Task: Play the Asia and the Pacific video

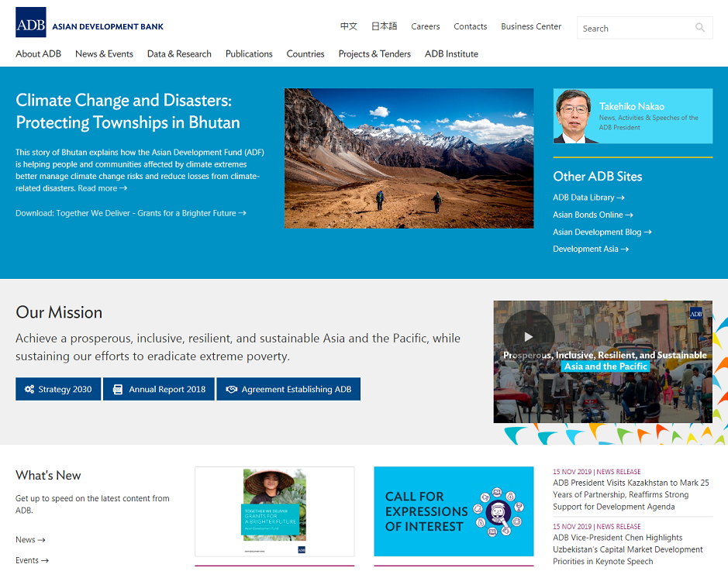Action: [x=528, y=336]
